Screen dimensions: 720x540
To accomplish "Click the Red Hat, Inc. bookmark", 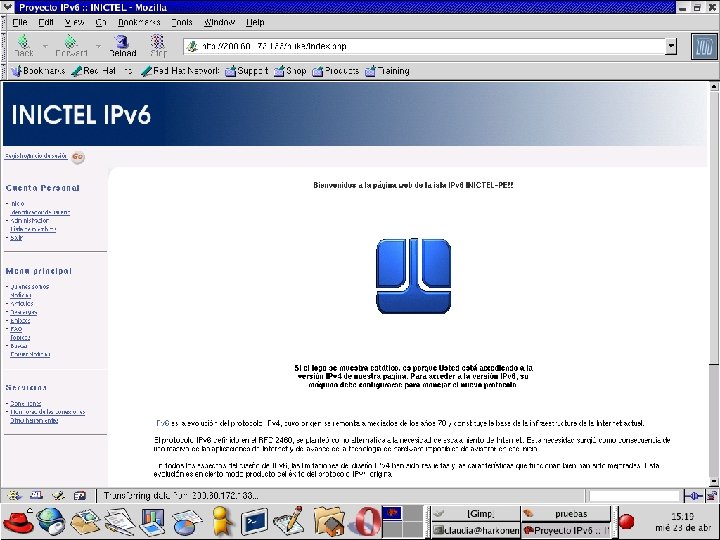I will click(102, 71).
